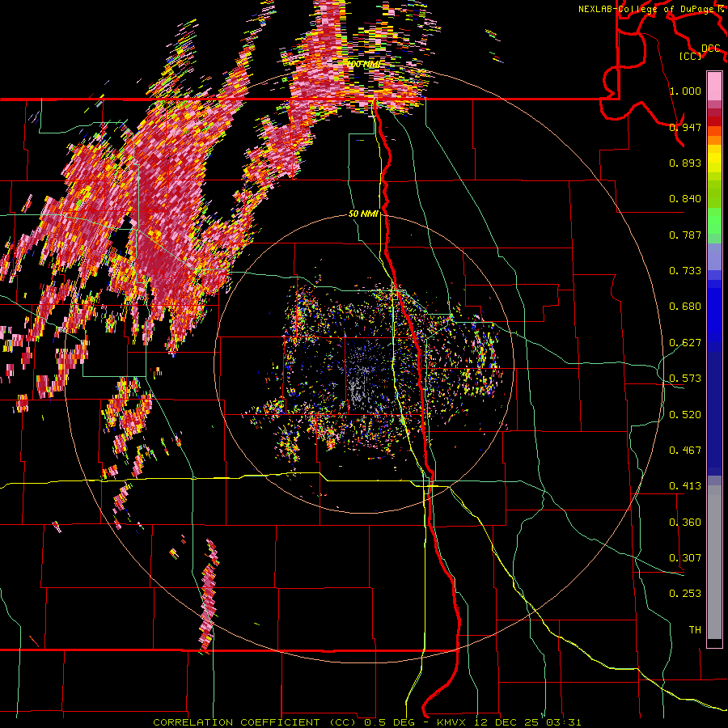Pick the dark navy segment of the color bar
728x728 pixels.
pyautogui.click(x=714, y=413)
